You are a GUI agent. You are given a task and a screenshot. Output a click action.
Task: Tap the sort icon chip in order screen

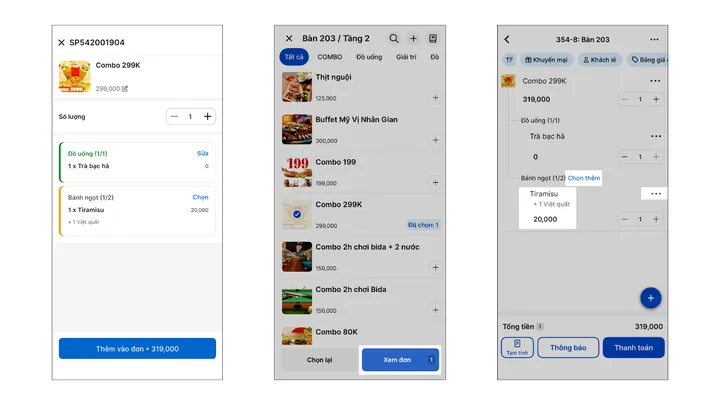point(509,60)
